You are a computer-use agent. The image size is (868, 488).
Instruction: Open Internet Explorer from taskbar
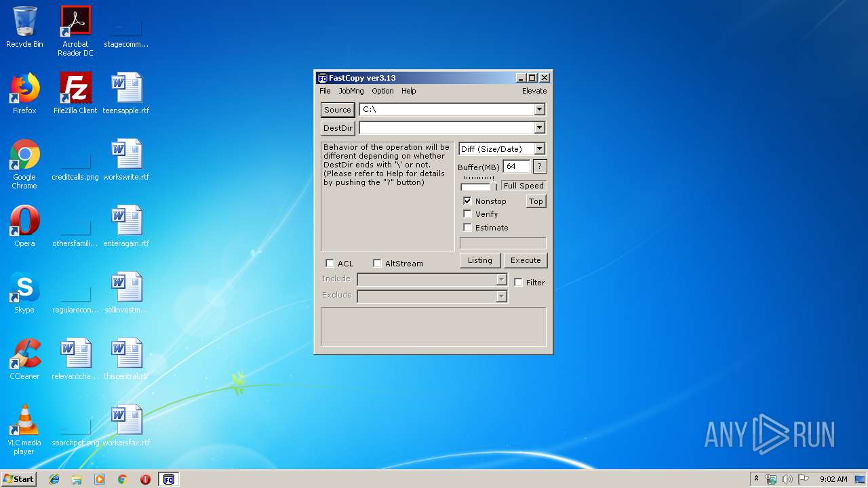click(x=54, y=479)
